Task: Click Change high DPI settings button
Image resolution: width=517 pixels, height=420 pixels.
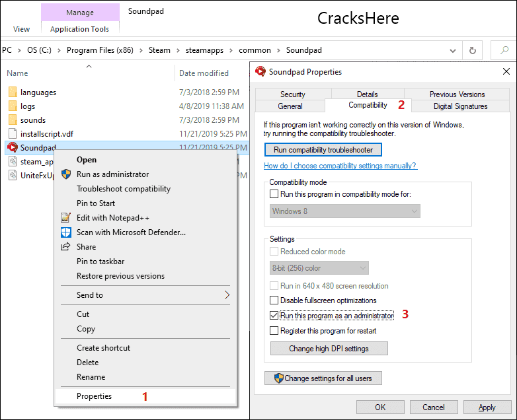Action: [x=329, y=349]
